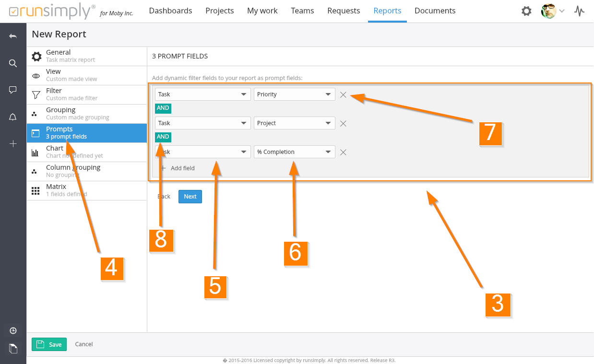The width and height of the screenshot is (594, 364).
Task: Open the settings gear icon in header
Action: click(x=526, y=11)
